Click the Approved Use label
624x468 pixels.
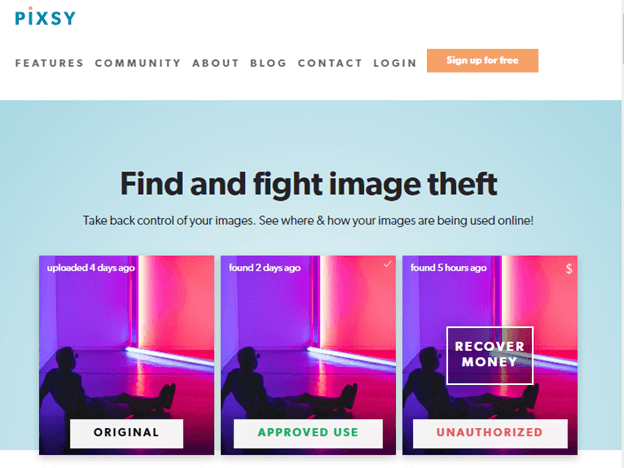[308, 433]
